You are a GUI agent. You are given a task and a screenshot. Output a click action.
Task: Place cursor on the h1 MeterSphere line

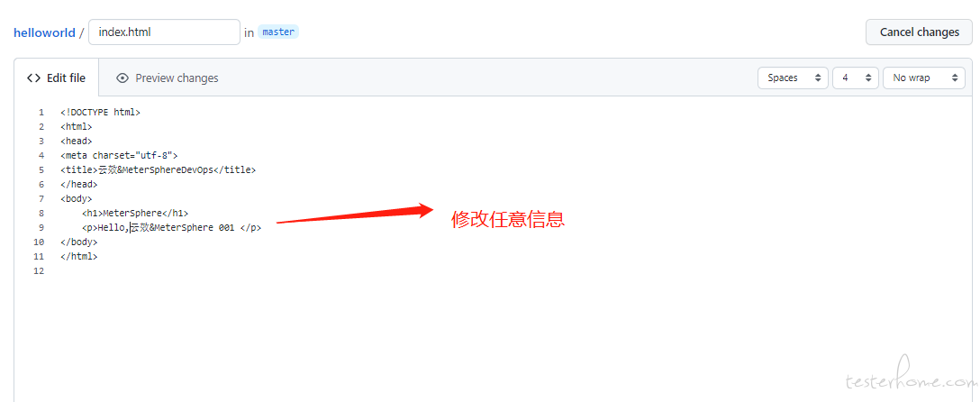(135, 214)
